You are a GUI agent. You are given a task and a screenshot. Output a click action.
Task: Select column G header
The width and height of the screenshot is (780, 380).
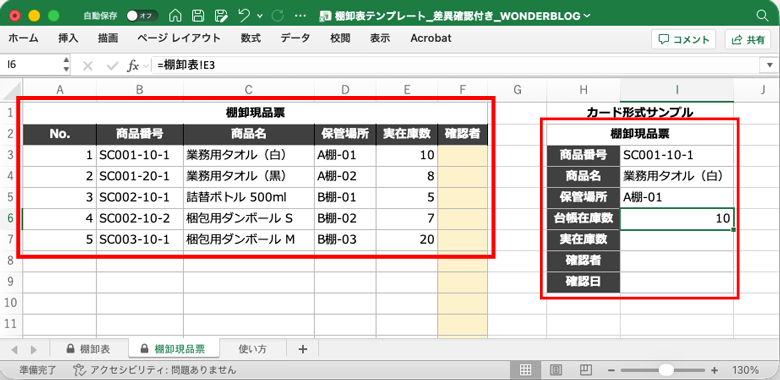[517, 90]
